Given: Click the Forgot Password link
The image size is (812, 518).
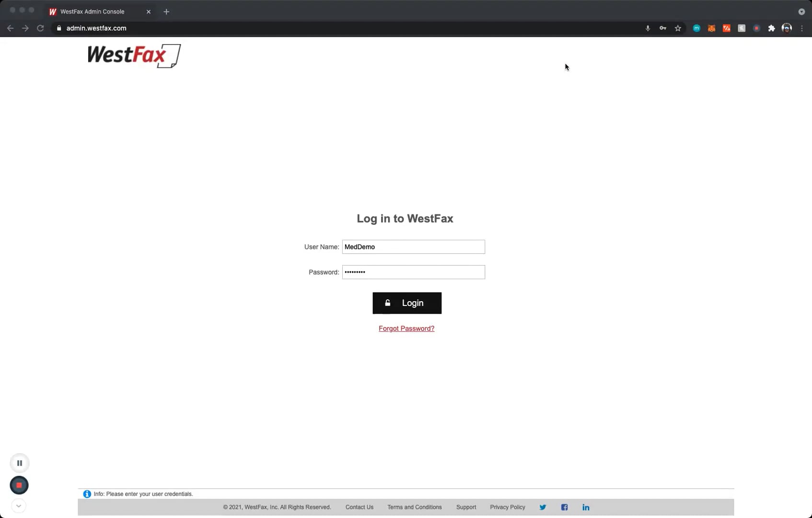Looking at the screenshot, I should [x=406, y=328].
